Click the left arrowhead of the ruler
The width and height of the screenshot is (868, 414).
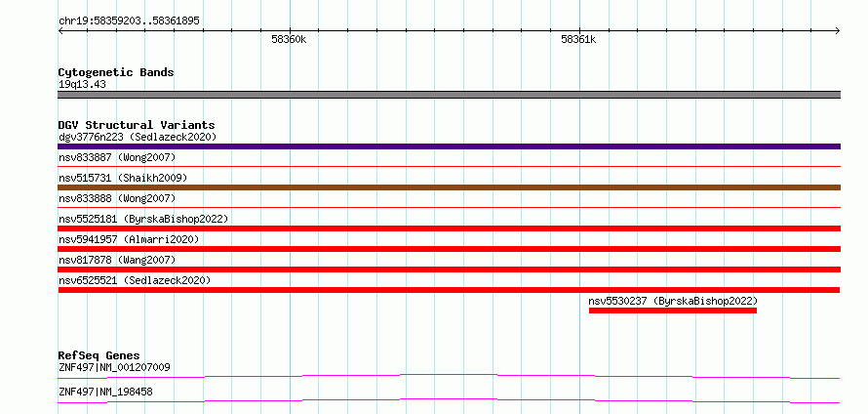(60, 30)
